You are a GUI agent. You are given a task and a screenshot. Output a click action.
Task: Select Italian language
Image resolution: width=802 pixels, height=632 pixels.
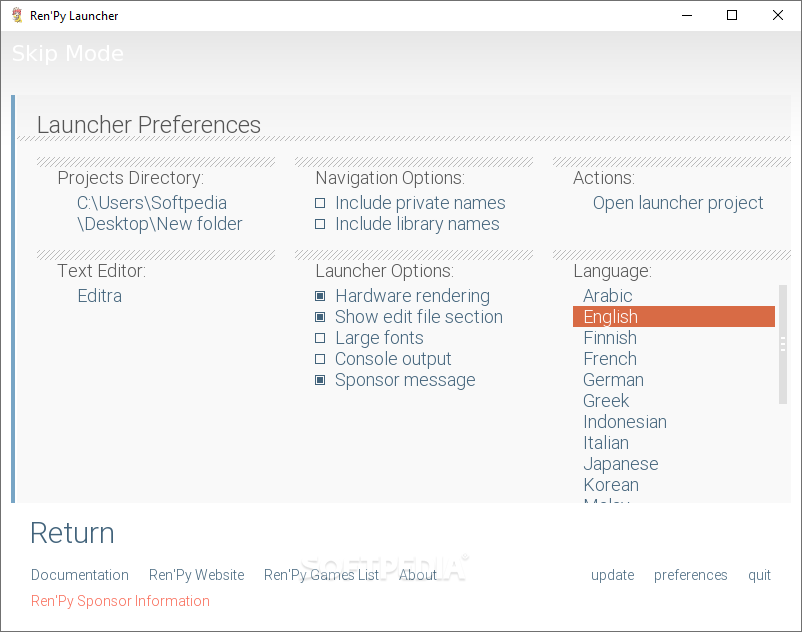click(606, 442)
